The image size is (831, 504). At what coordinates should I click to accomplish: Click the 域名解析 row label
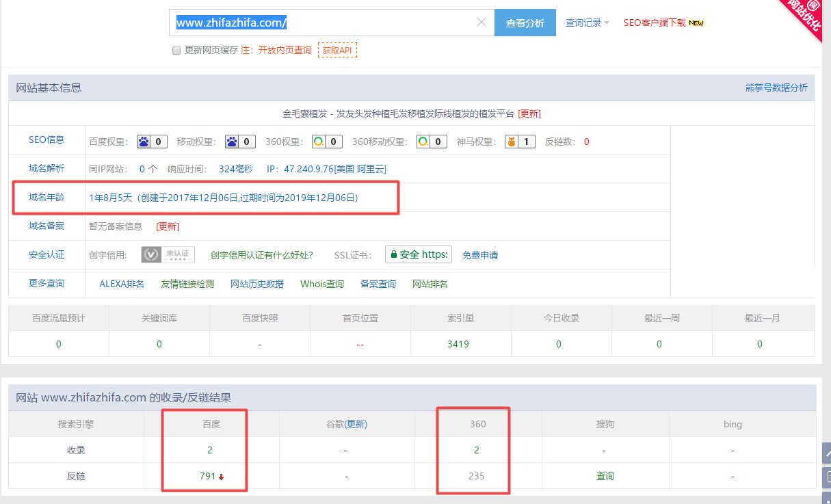(47, 168)
